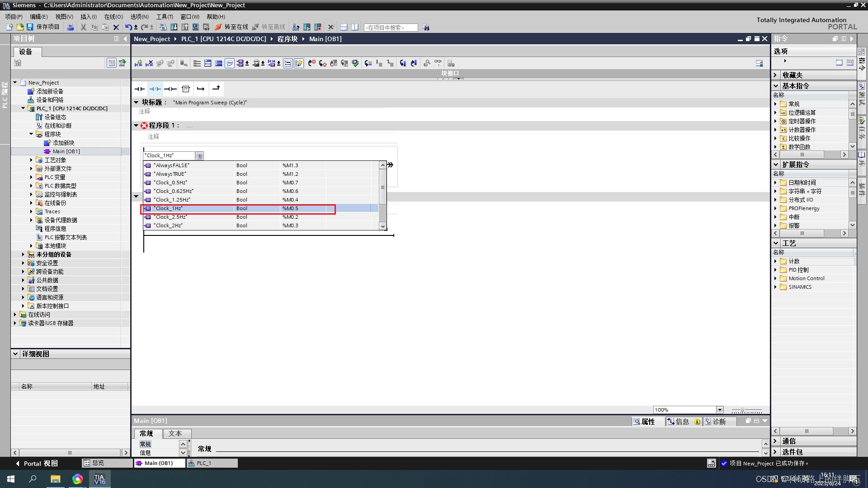Toggle project tree overview display mode
Screen dimensions: 868x488
point(111,63)
